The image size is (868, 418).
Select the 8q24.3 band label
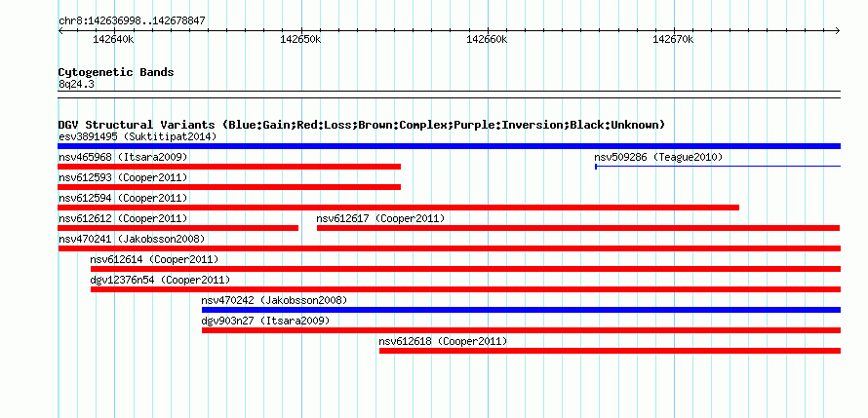click(76, 84)
